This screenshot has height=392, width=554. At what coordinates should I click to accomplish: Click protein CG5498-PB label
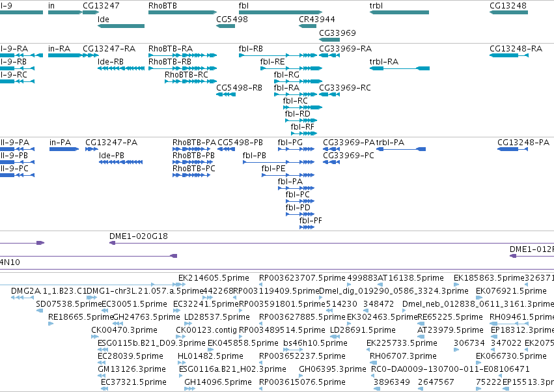pyautogui.click(x=240, y=143)
